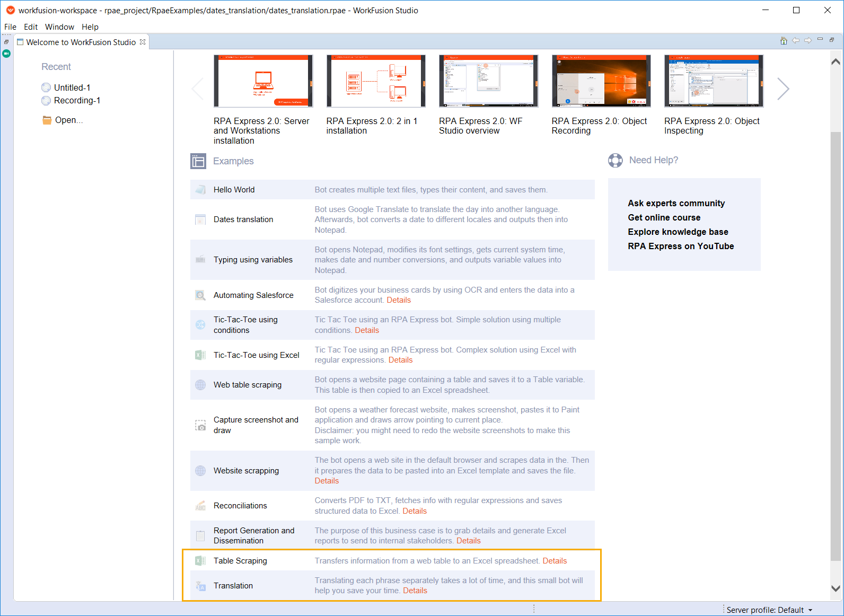The image size is (844, 616).
Task: Click the Tic-Tac-Toe using Excel icon
Action: [200, 355]
